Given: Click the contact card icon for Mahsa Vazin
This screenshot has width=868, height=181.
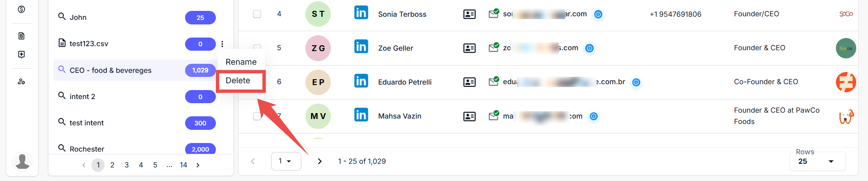Looking at the screenshot, I should 469,116.
